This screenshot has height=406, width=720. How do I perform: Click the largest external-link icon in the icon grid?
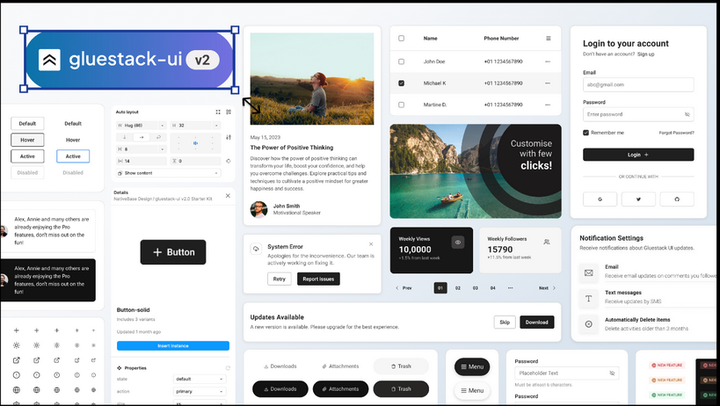click(17, 360)
